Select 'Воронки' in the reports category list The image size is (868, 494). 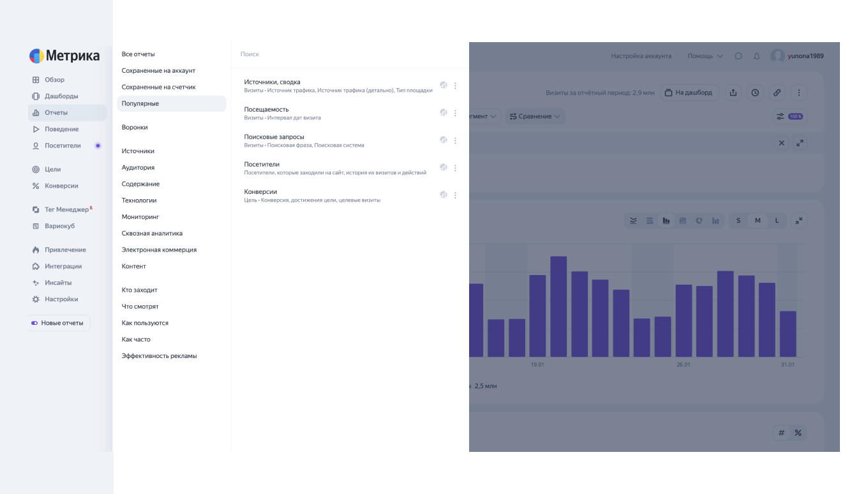(x=135, y=128)
